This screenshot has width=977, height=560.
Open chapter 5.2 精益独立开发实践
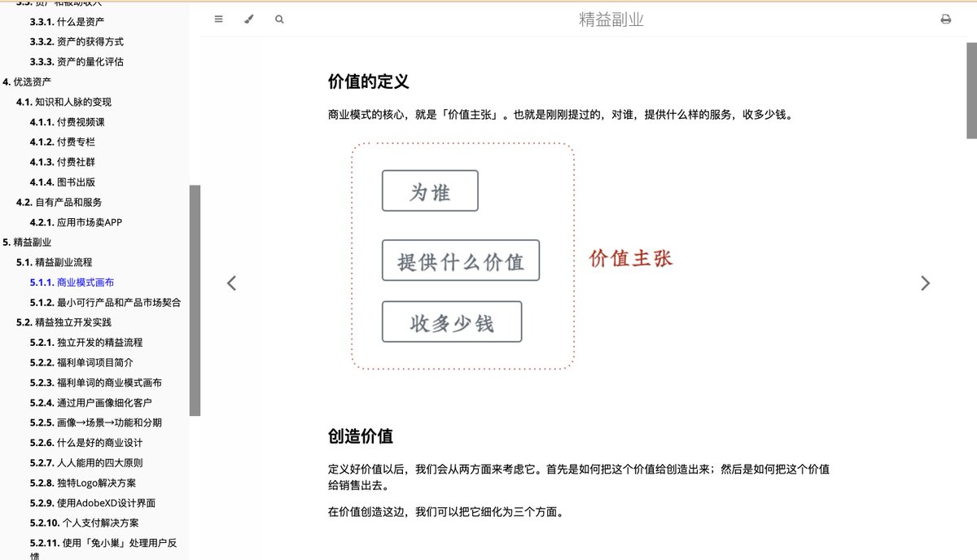pos(64,322)
